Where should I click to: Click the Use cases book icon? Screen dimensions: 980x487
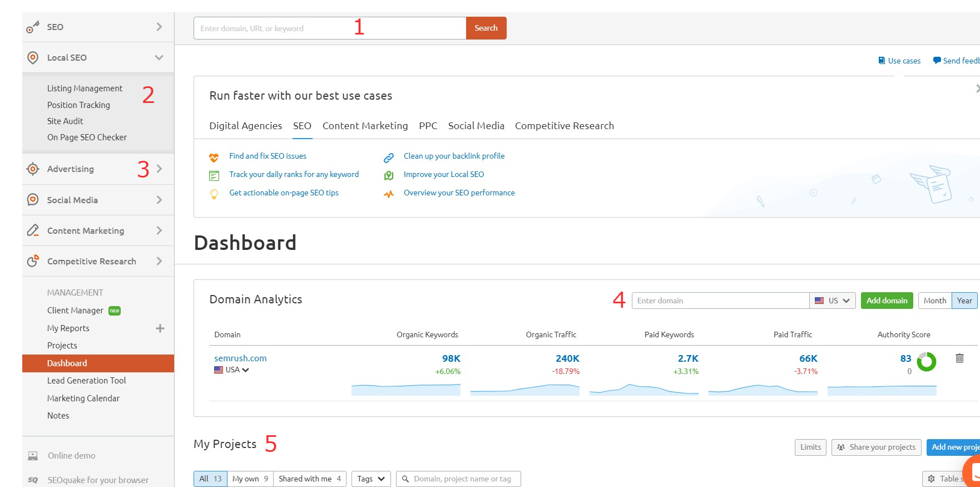pyautogui.click(x=882, y=60)
